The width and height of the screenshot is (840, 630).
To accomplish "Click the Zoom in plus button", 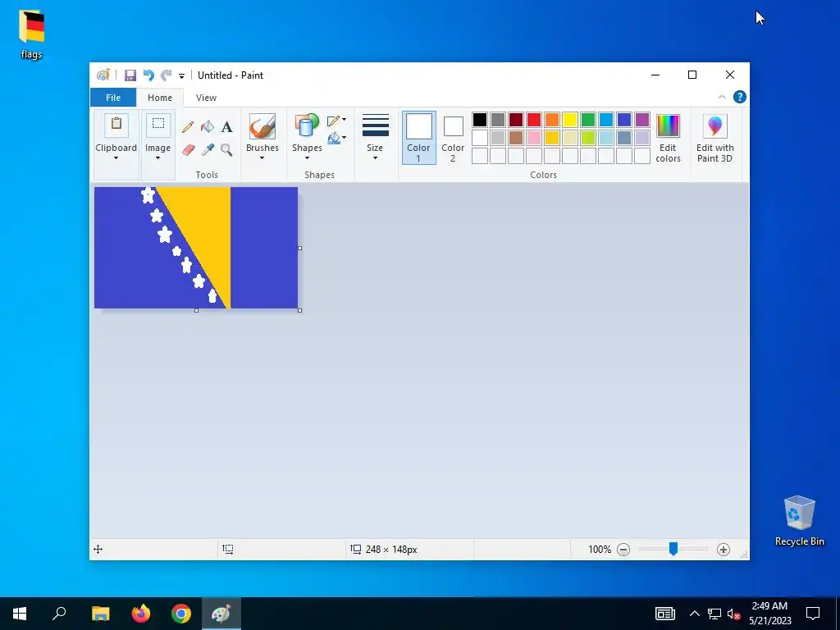I will (724, 549).
